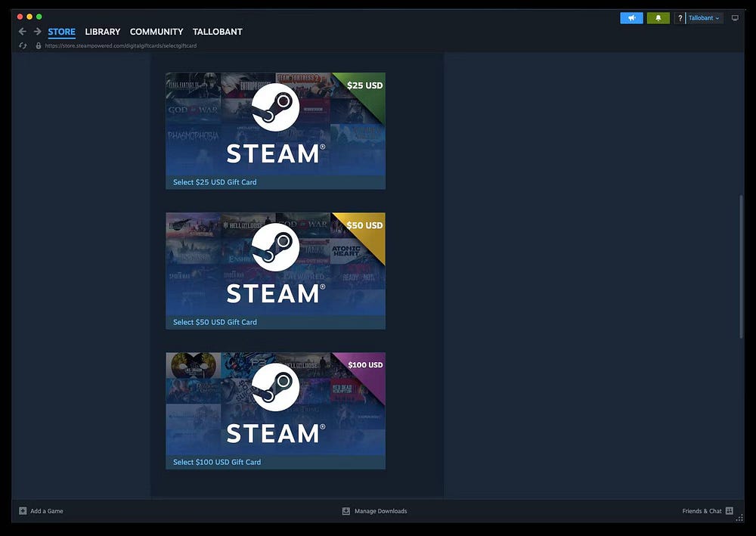Navigate forward with the right arrow
756x536 pixels.
click(36, 31)
